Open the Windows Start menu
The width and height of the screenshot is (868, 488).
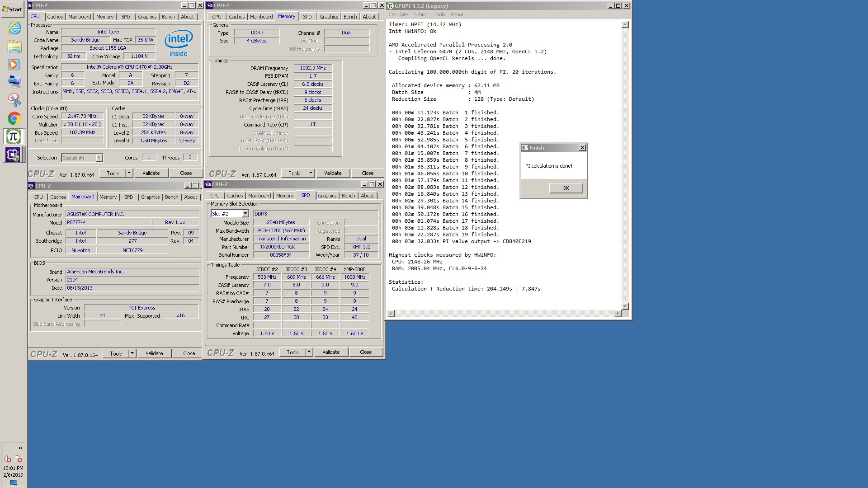point(13,9)
